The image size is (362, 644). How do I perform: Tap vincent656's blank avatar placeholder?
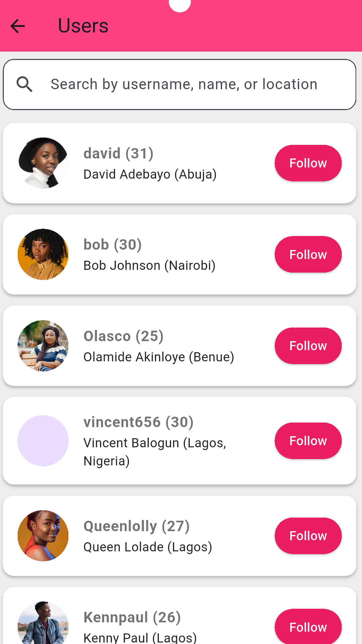[x=43, y=441]
